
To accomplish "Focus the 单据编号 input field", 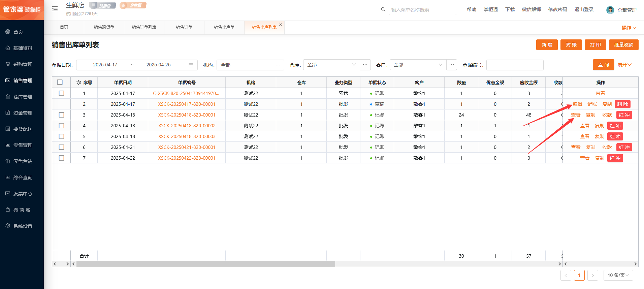I will pos(515,65).
